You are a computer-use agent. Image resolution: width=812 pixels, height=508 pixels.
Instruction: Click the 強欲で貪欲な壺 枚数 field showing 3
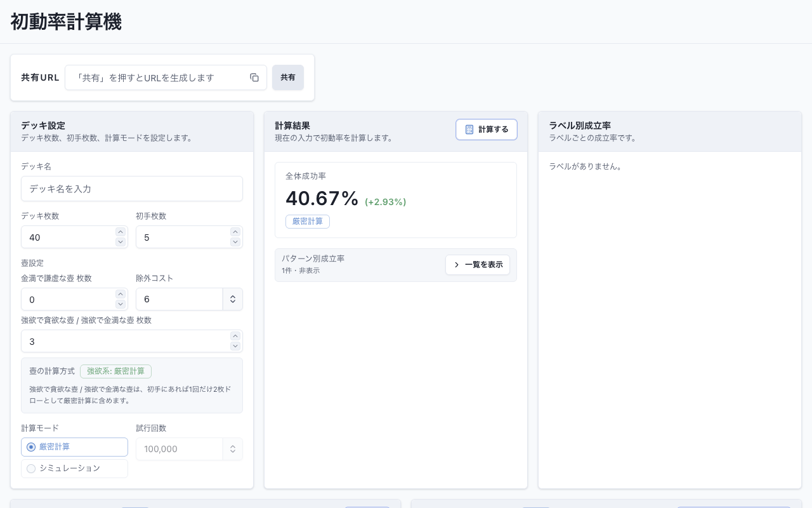132,341
